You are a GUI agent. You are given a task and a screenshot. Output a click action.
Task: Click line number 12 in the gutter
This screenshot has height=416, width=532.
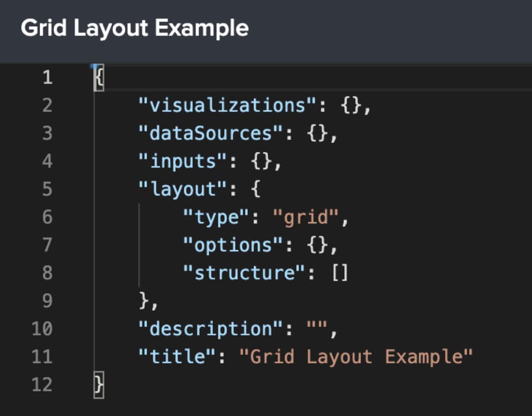pyautogui.click(x=42, y=385)
